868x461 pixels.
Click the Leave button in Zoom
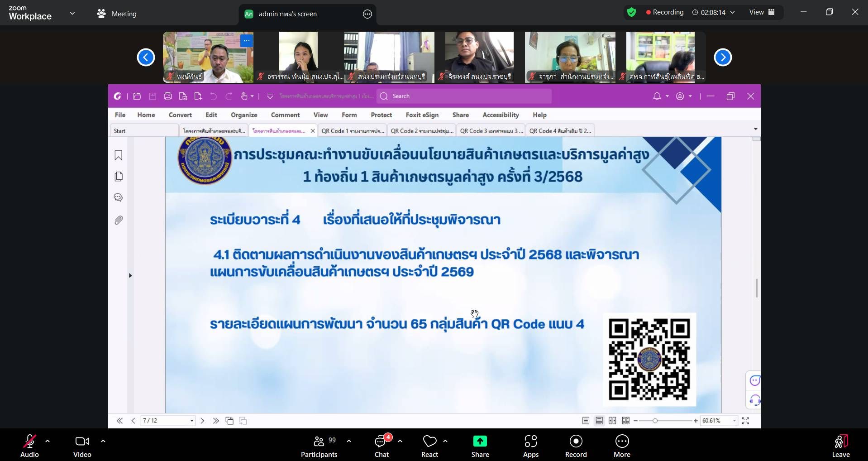841,445
